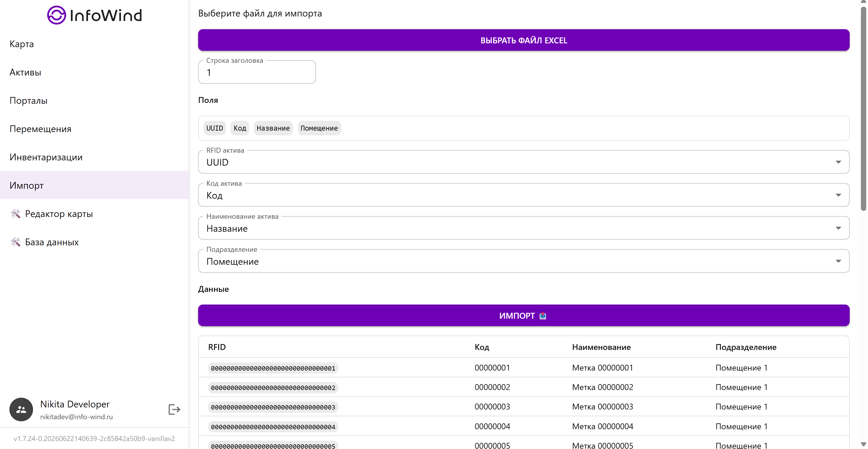
Task: Click name cell Метка 00000004
Action: click(x=602, y=426)
